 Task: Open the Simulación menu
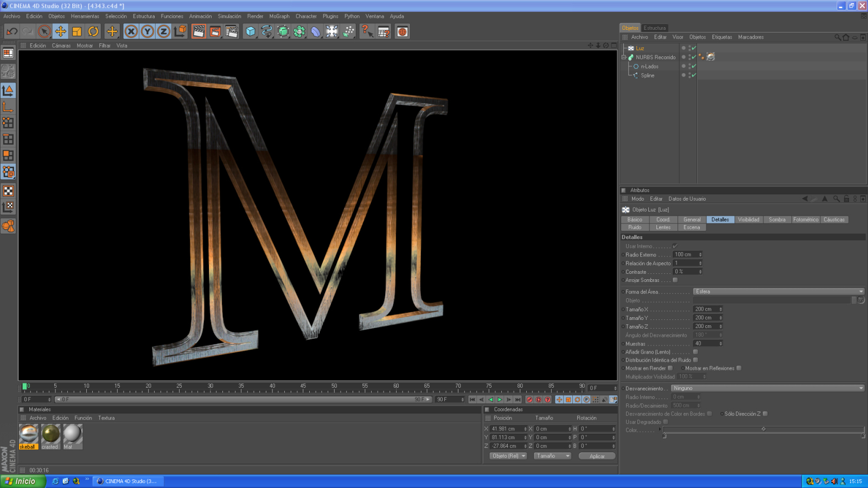point(229,16)
